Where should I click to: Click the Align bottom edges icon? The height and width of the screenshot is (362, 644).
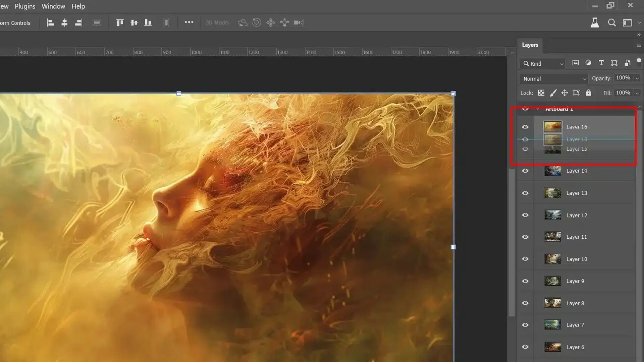pos(148,23)
